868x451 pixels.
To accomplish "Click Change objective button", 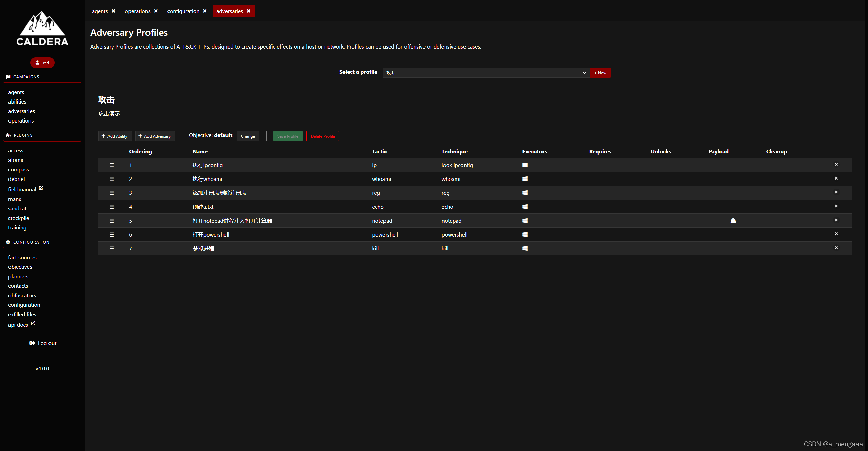I will pyautogui.click(x=248, y=136).
